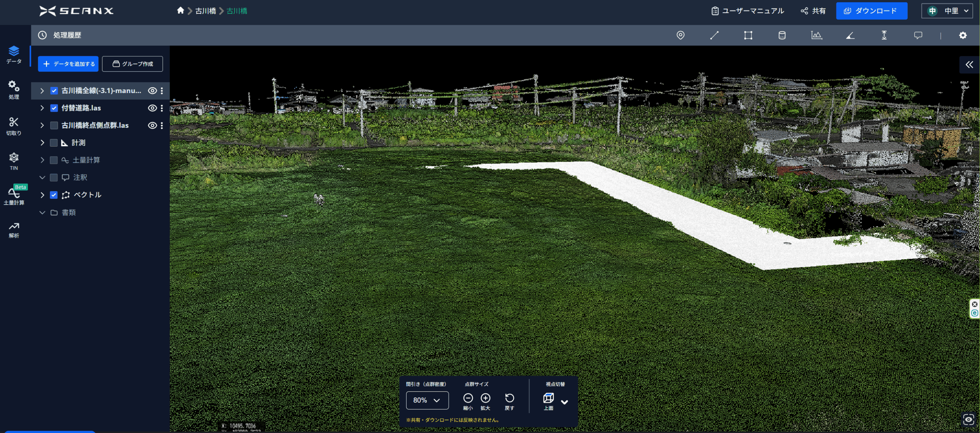Switch to the TIN sidebar tab
The width and height of the screenshot is (980, 433).
pyautogui.click(x=14, y=161)
